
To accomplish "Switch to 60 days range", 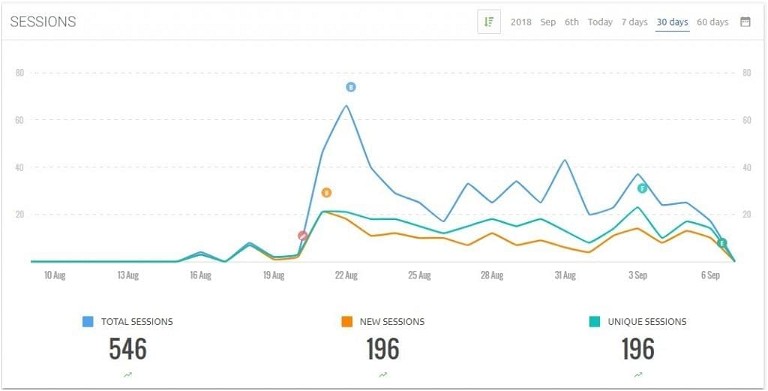I will [x=712, y=22].
